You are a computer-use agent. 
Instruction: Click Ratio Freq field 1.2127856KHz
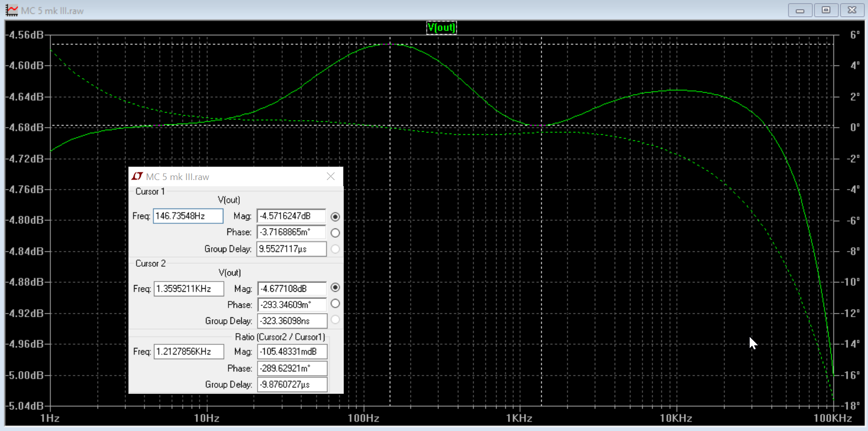click(x=189, y=351)
